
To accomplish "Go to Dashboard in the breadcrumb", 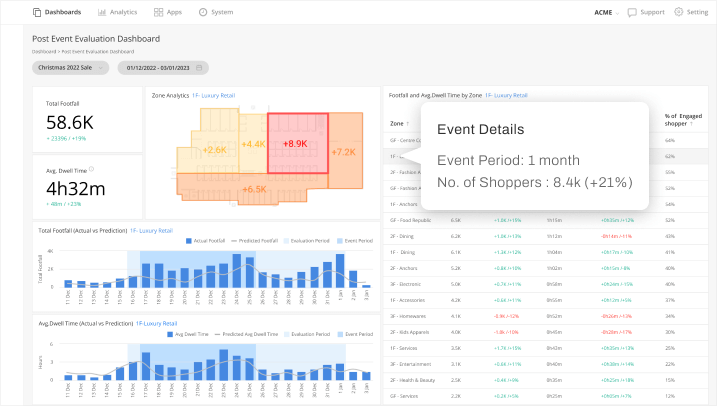I will (44, 52).
